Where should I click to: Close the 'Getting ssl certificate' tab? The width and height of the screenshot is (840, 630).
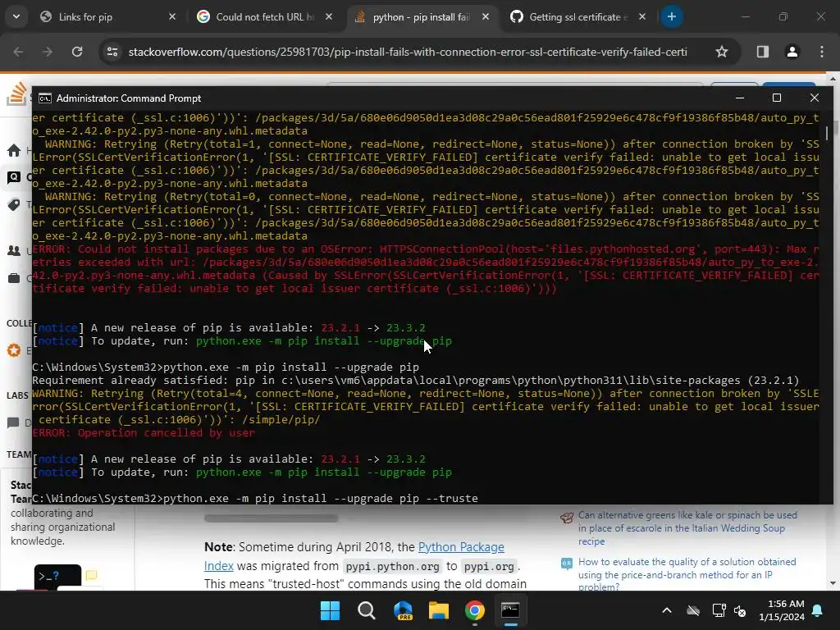coord(641,17)
